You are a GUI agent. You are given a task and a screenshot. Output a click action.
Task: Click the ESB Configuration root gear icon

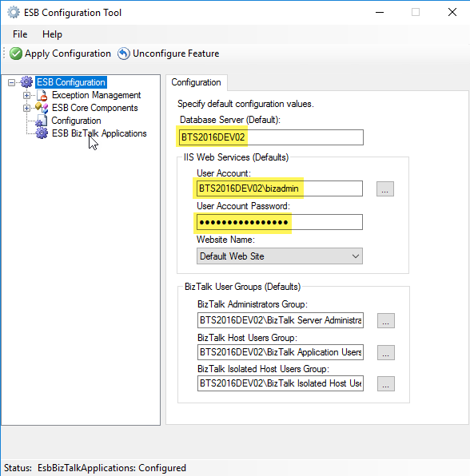pos(26,82)
